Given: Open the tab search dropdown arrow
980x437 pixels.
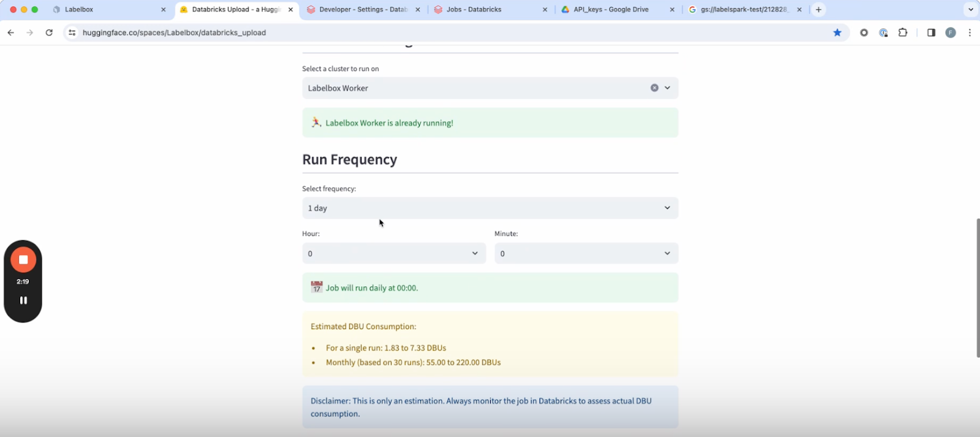Looking at the screenshot, I should [971, 9].
